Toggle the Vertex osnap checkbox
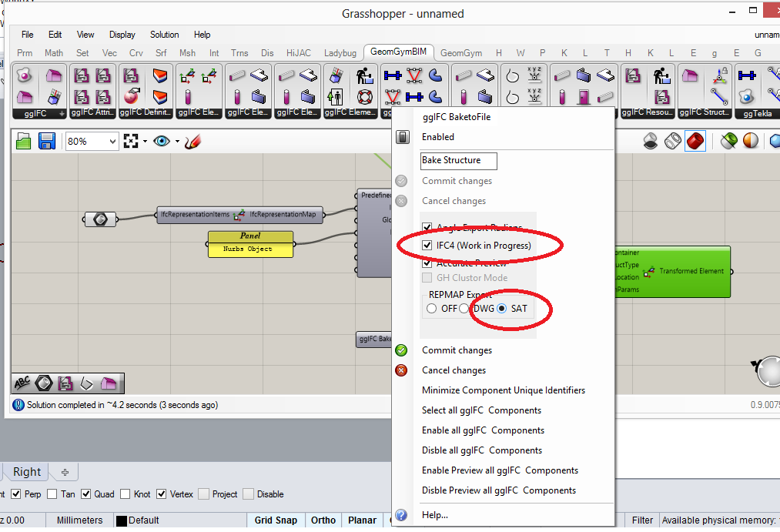 [x=161, y=494]
